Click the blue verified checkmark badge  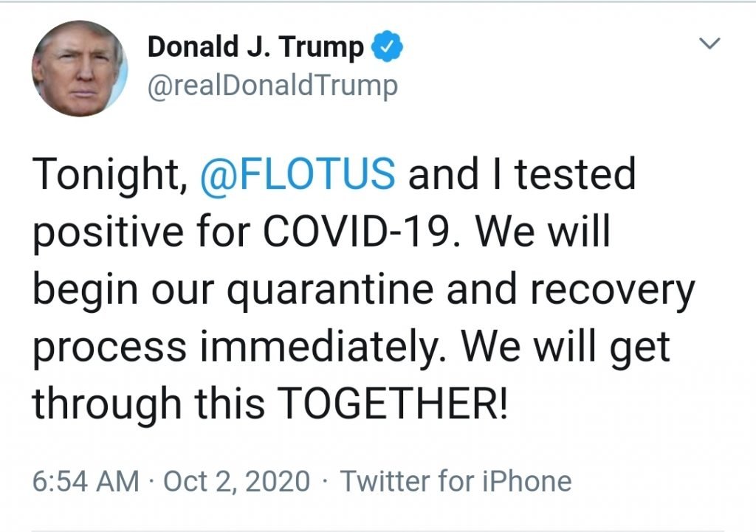coord(388,48)
